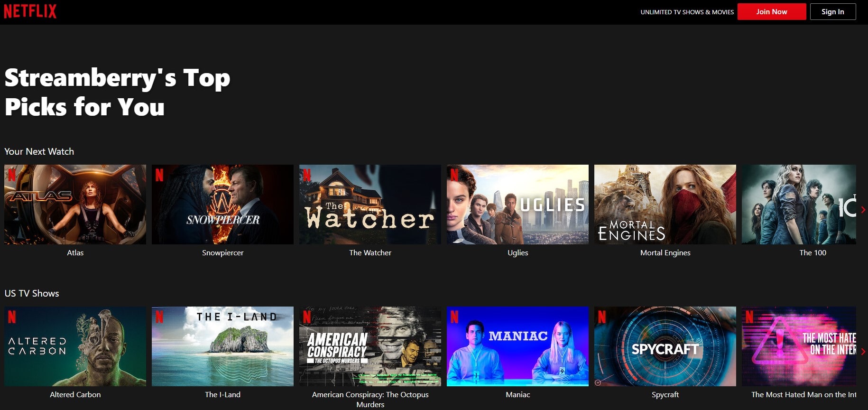
Task: Open The Watcher thumbnail
Action: point(370,205)
